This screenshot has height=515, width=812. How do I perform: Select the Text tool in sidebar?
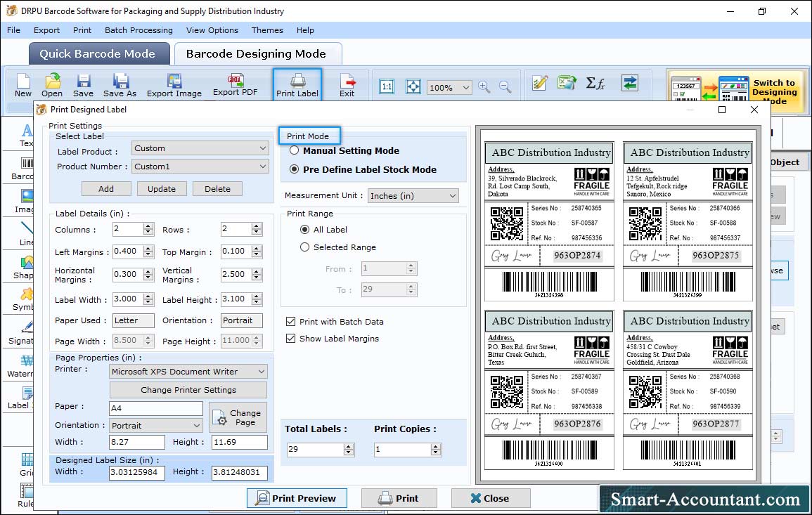[26, 136]
